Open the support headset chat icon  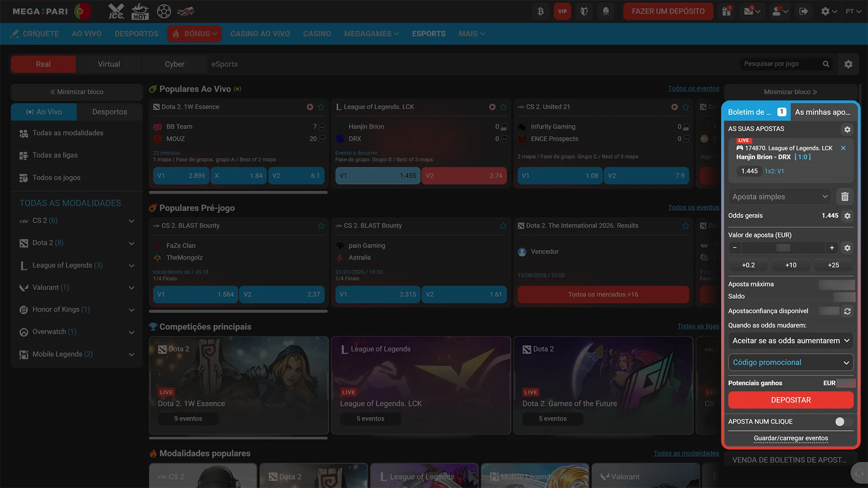tap(859, 474)
